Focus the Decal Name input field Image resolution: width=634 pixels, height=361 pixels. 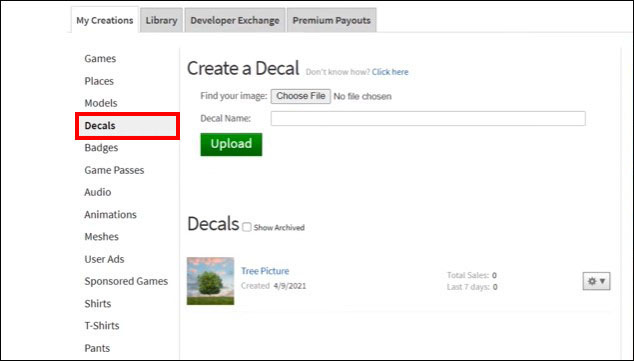coord(428,118)
